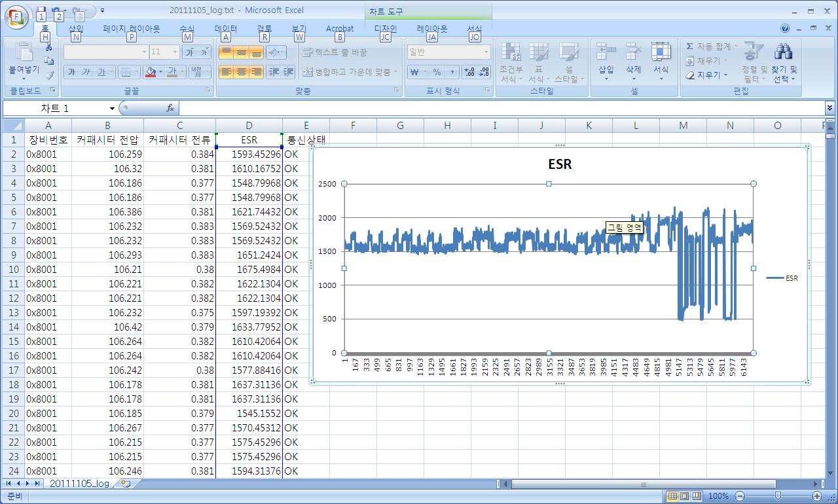Toggle align text right

256,72
